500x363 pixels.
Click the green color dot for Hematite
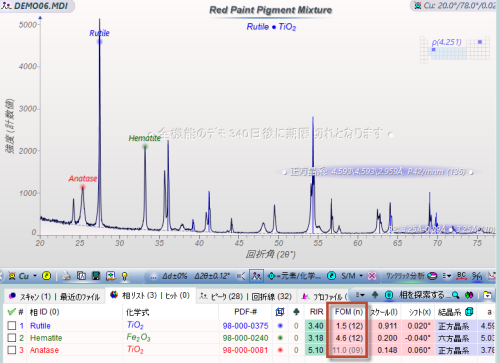tap(280, 338)
